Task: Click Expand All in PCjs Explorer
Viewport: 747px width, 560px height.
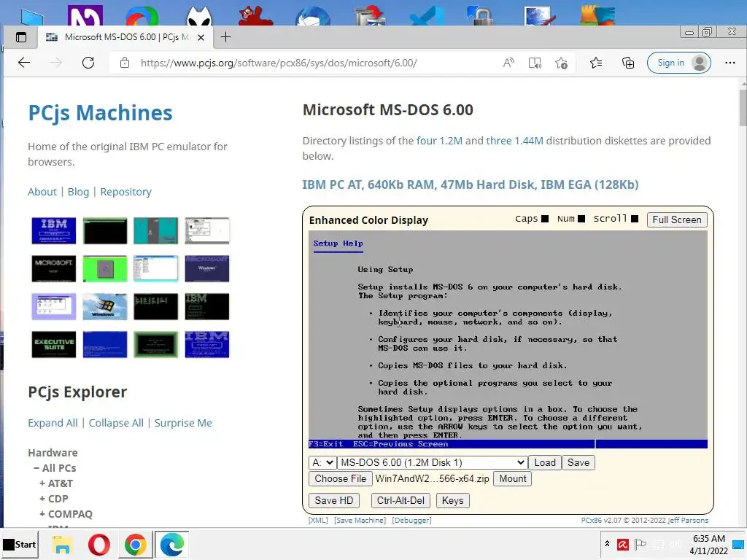Action: click(53, 423)
